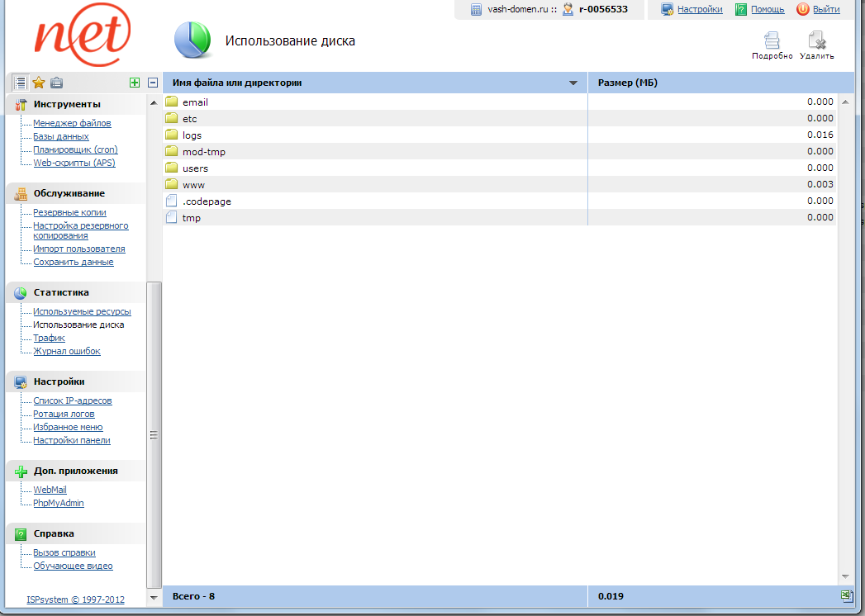Open the favorites star tab in sidebar
This screenshot has height=616, width=865.
38,82
